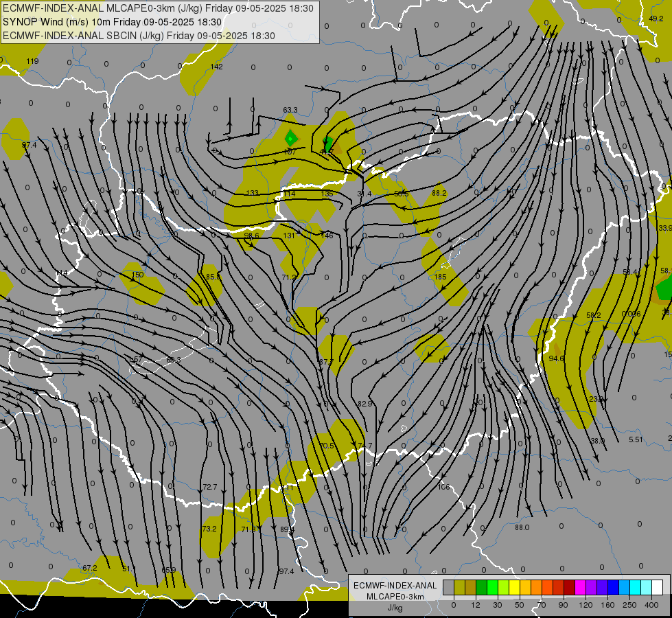The width and height of the screenshot is (672, 618).
Task: Click the legend tick label 250
Action: tap(629, 605)
